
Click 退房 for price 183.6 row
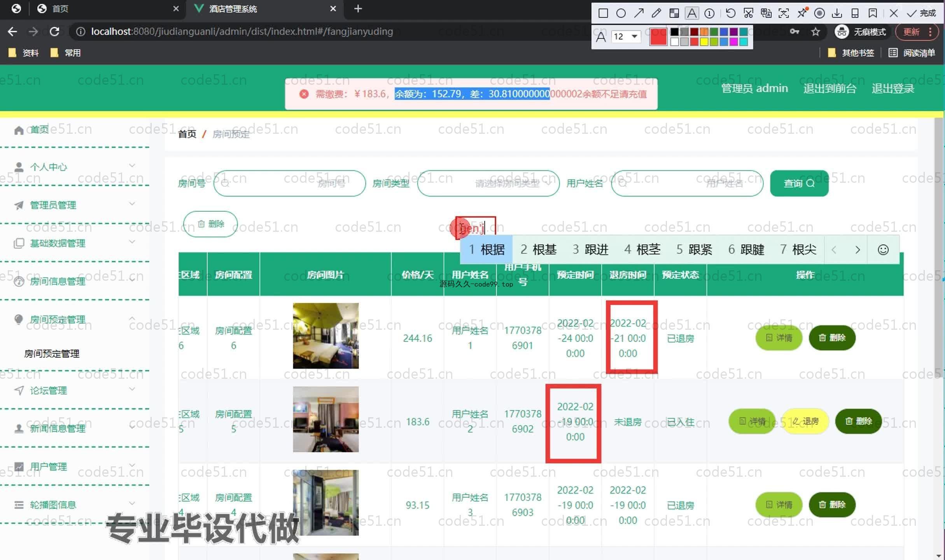[805, 421]
